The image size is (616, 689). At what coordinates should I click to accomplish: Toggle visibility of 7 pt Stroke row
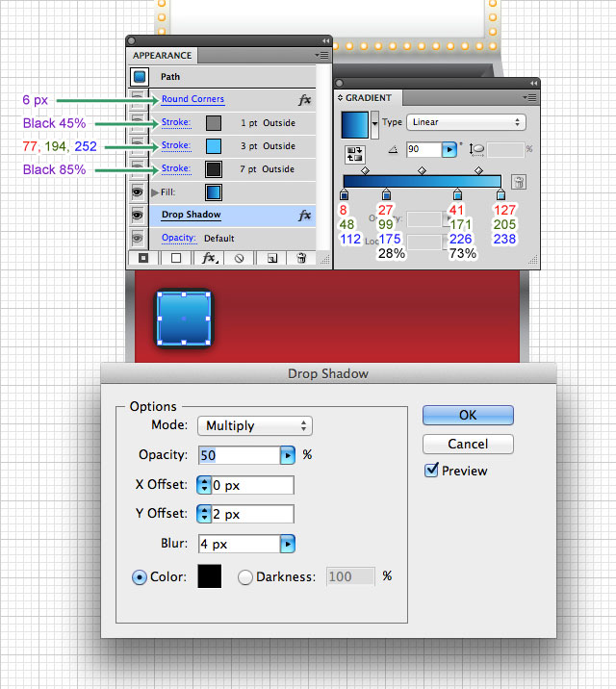[x=138, y=168]
